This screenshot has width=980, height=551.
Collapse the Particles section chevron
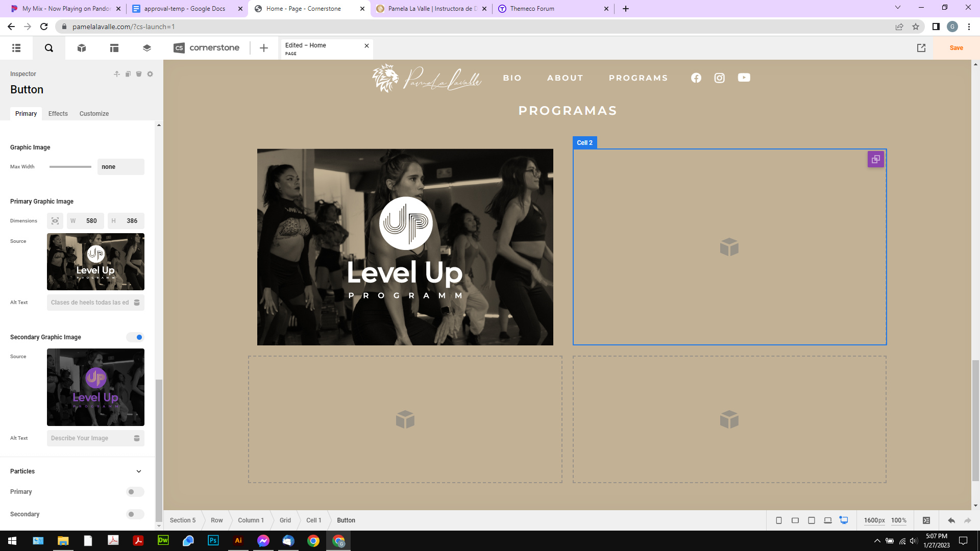tap(139, 471)
